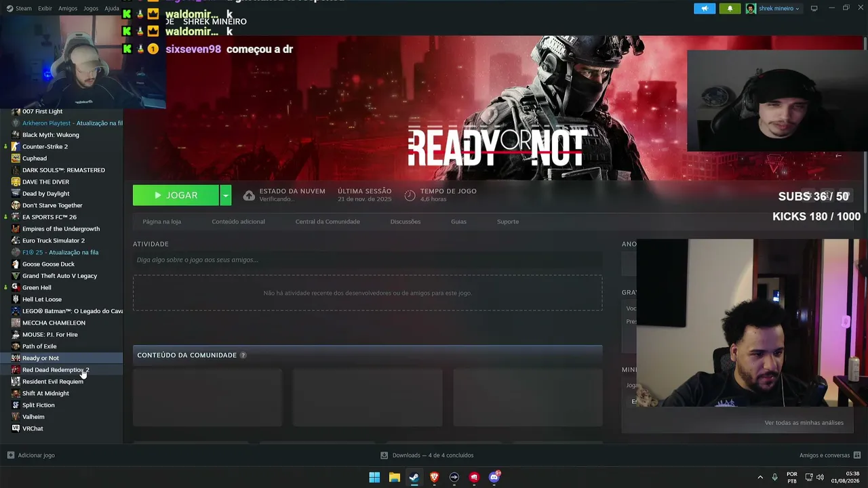This screenshot has width=868, height=488.
Task: Select Red Dead Redemption 2 in library
Action: click(x=61, y=370)
